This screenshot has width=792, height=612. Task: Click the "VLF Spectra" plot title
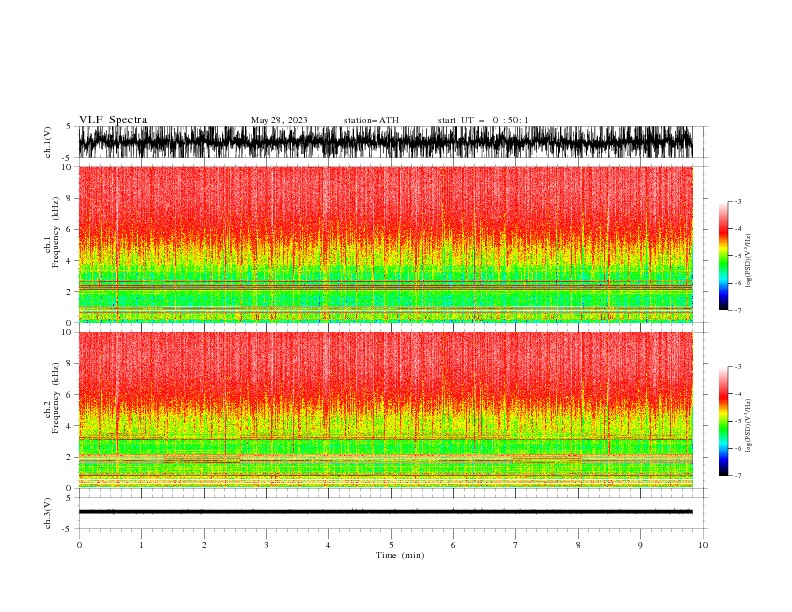point(113,120)
